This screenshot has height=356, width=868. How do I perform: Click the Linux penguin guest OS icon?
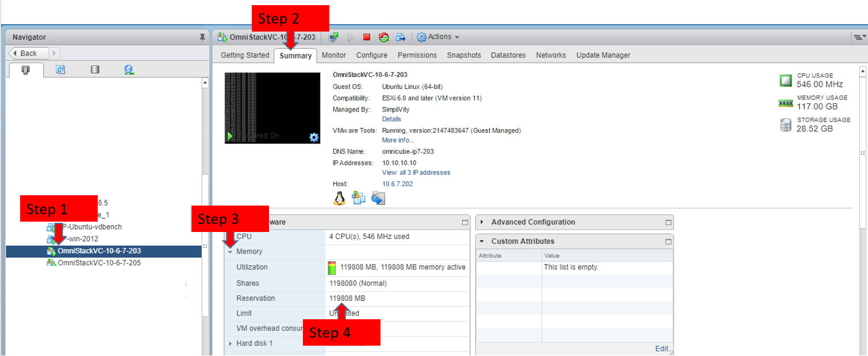pyautogui.click(x=339, y=198)
